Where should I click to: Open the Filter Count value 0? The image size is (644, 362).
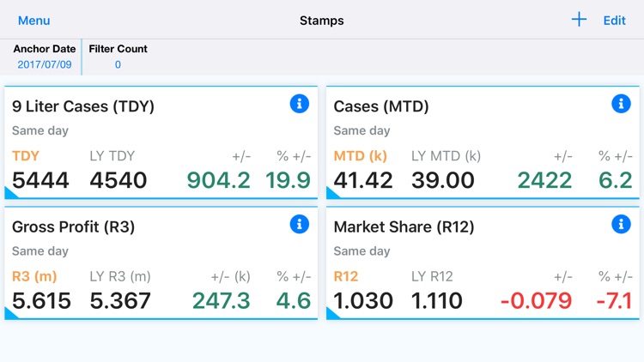click(x=118, y=64)
